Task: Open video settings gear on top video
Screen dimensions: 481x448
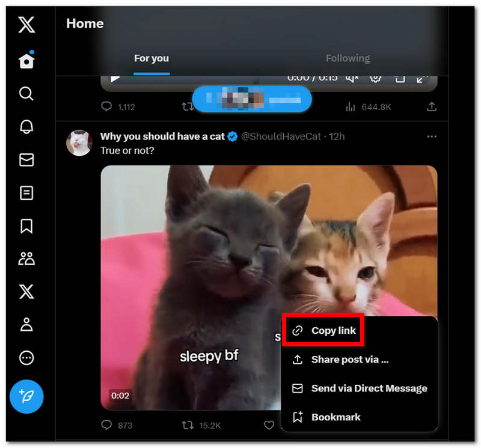Action: tap(376, 78)
